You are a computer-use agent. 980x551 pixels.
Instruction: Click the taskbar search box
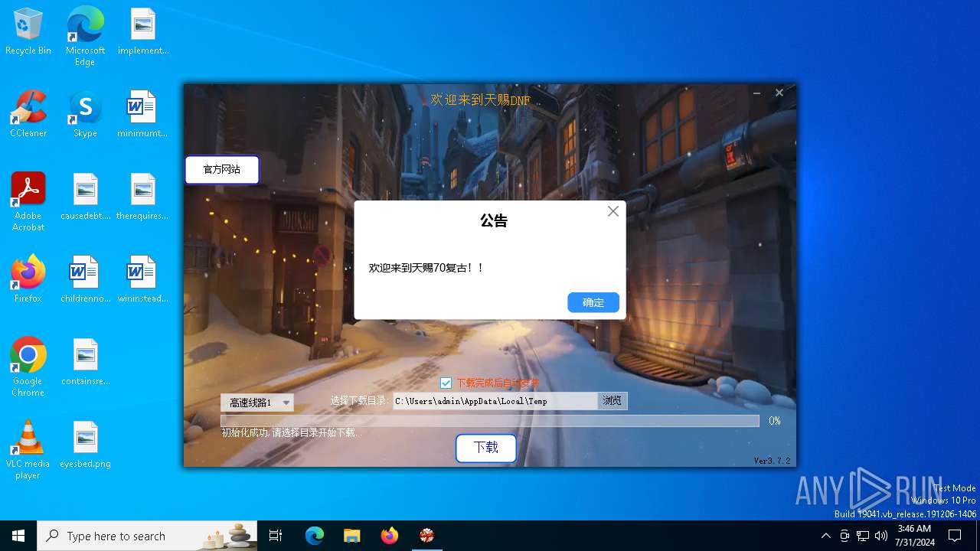[147, 536]
